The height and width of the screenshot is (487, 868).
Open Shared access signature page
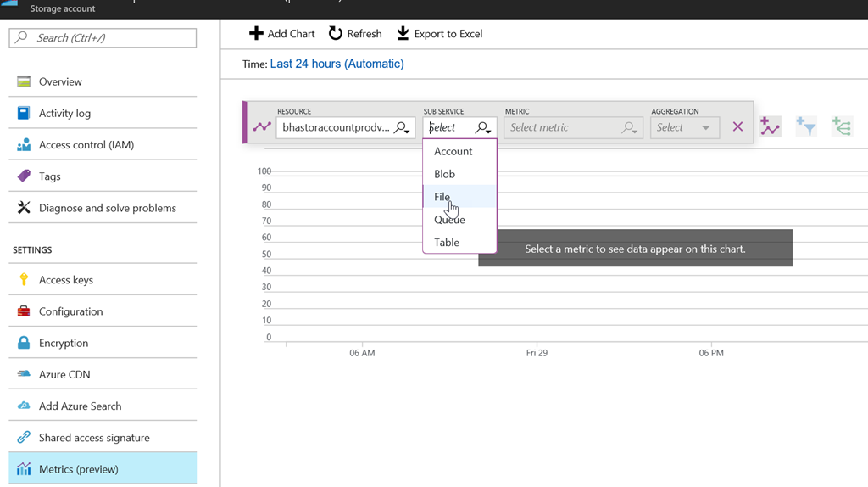(x=94, y=438)
